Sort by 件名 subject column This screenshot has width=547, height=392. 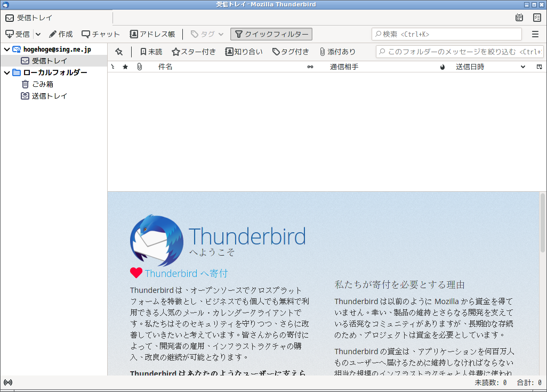pyautogui.click(x=165, y=67)
